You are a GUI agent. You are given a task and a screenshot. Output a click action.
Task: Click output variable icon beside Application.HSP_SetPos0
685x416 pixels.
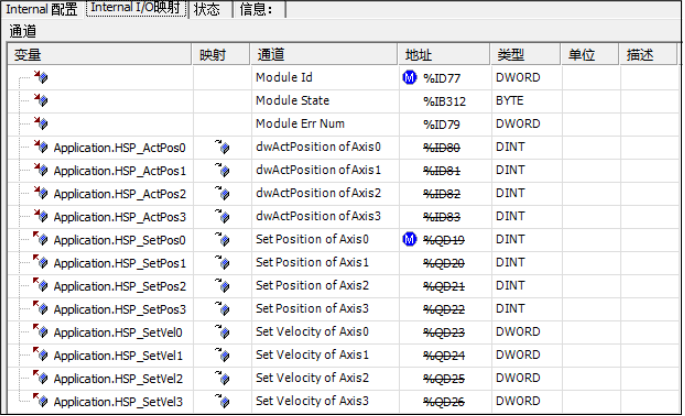(41, 239)
